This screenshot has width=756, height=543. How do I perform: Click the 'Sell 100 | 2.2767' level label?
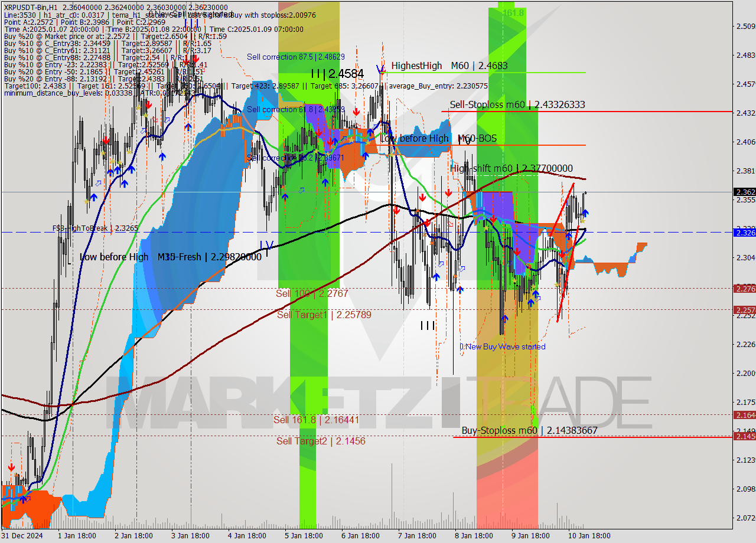[x=312, y=293]
